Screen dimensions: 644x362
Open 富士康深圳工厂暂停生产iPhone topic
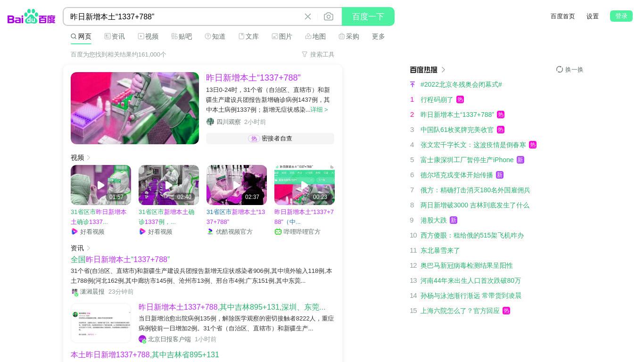pyautogui.click(x=467, y=160)
